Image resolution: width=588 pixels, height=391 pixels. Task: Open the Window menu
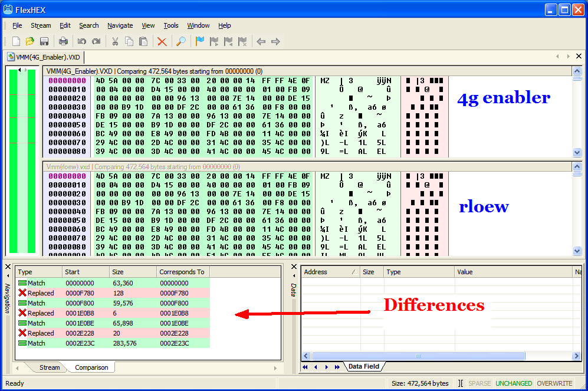198,25
